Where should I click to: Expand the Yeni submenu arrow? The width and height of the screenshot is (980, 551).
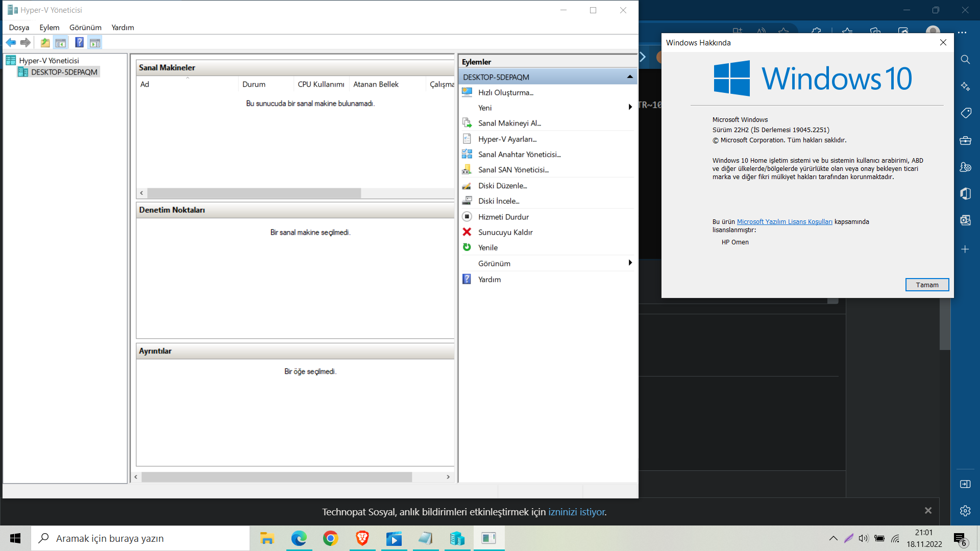coord(630,107)
